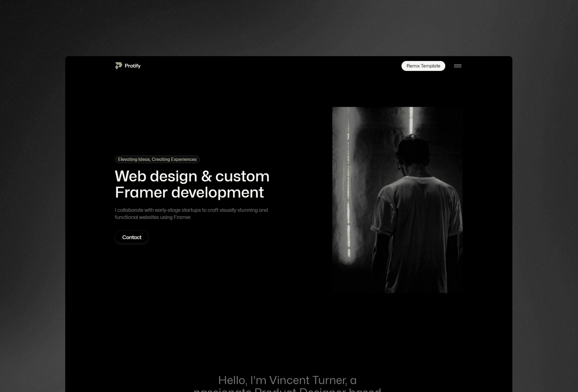Expand the navigation hamburger menu
578x392 pixels.
[457, 66]
